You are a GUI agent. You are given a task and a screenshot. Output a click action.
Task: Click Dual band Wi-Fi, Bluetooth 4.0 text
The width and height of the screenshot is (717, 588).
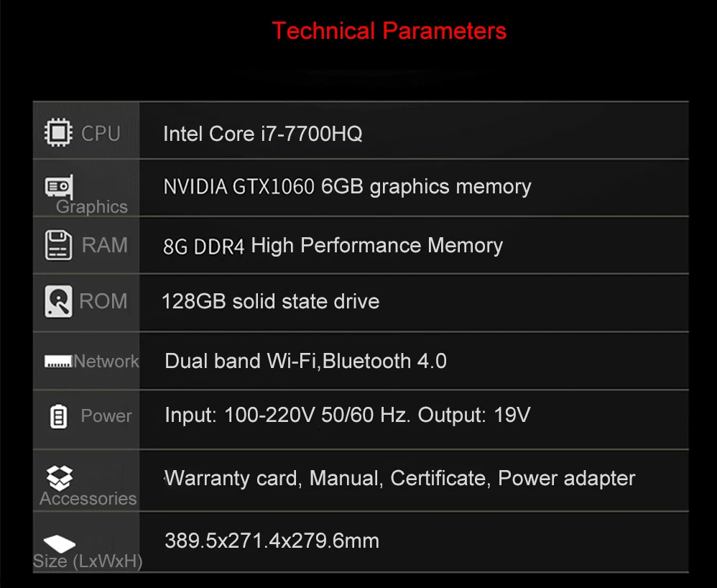point(305,361)
